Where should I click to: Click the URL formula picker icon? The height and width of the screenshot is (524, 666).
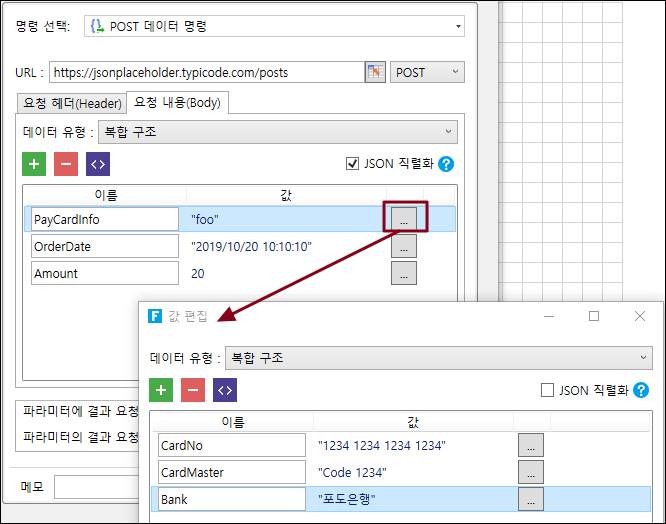pos(374,72)
